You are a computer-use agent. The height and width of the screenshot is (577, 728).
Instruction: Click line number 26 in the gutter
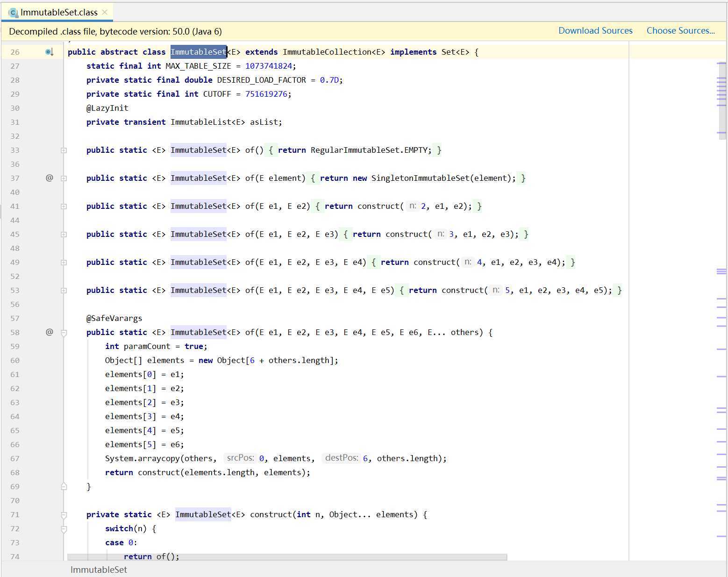click(x=15, y=52)
